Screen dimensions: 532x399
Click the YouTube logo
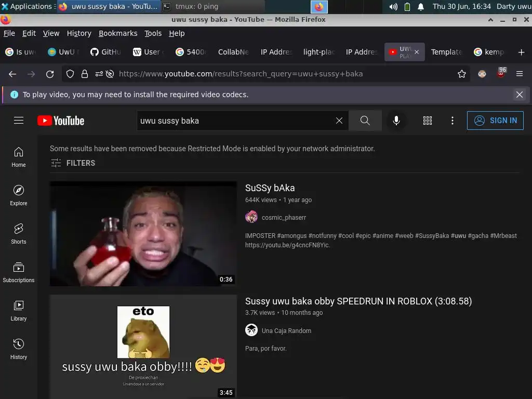(x=61, y=121)
